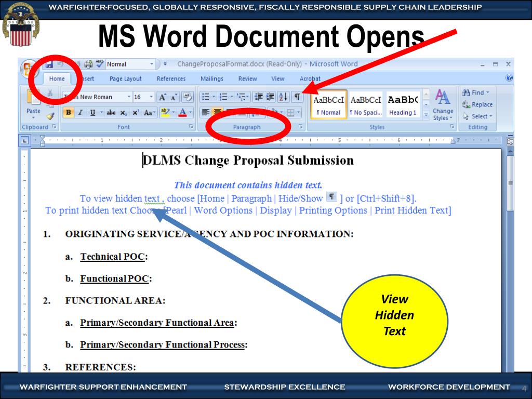Pick the Format Painter brush

coord(50,116)
